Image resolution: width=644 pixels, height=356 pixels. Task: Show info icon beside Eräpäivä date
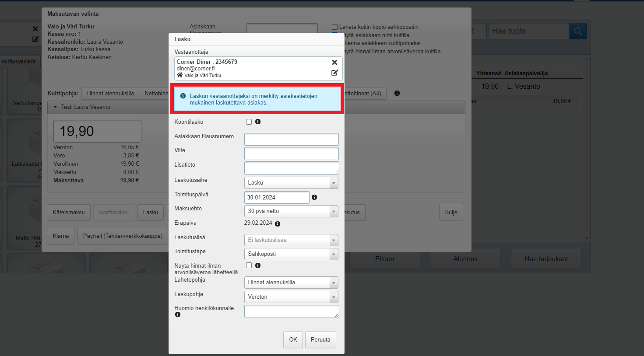coord(278,224)
